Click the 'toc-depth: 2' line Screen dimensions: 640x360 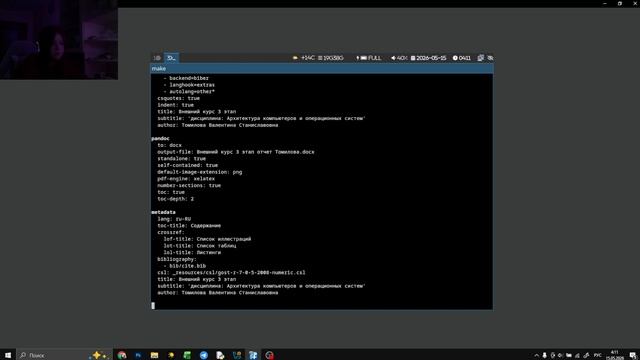click(176, 199)
